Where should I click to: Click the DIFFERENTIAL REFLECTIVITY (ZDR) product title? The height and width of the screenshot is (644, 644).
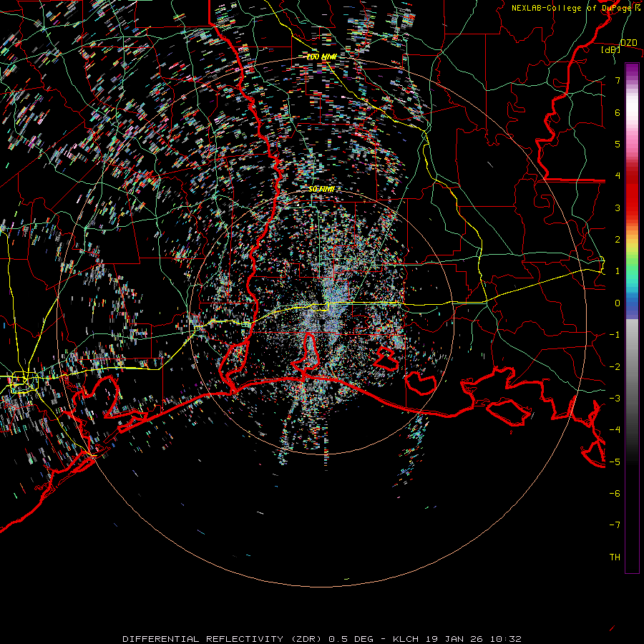click(x=223, y=639)
